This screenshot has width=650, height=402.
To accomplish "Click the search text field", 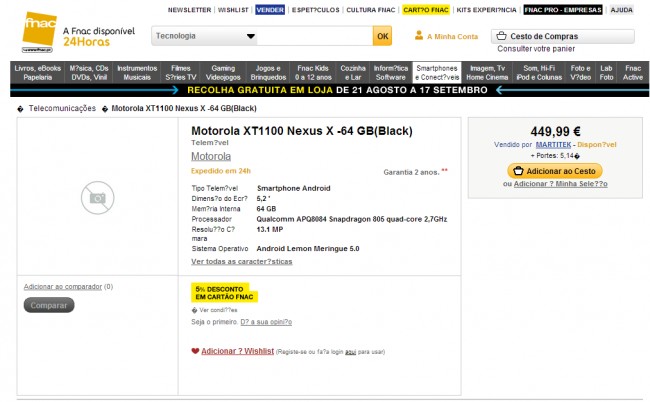I will click(315, 36).
